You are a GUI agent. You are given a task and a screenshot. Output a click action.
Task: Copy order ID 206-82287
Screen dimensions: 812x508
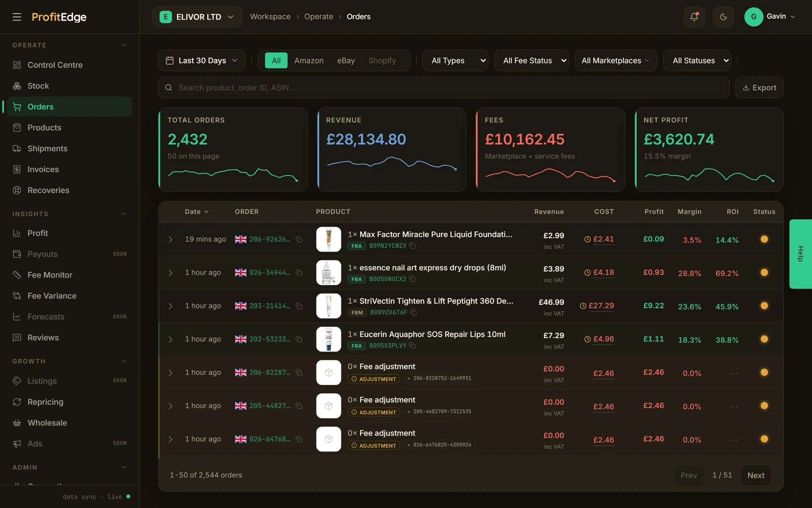299,373
